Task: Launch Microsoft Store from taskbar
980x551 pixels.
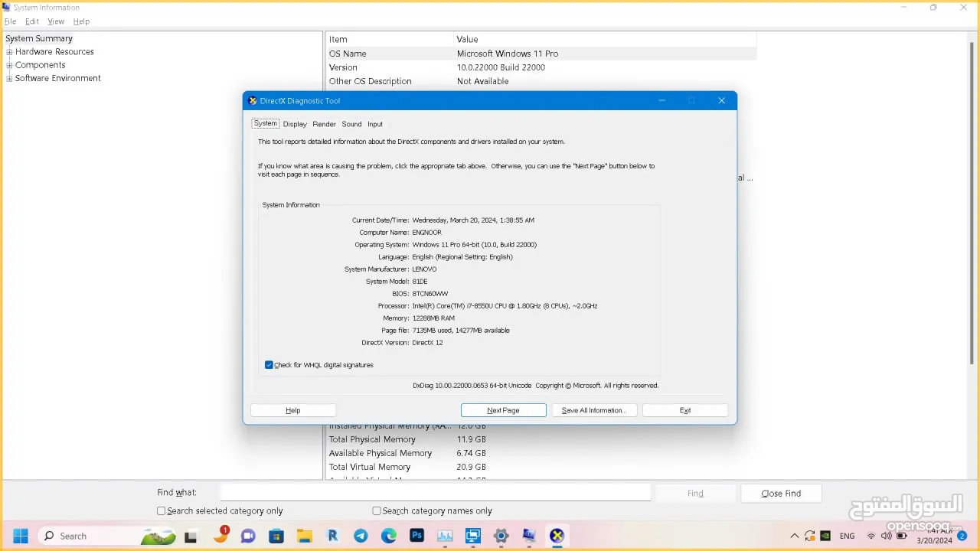Action: 276,536
